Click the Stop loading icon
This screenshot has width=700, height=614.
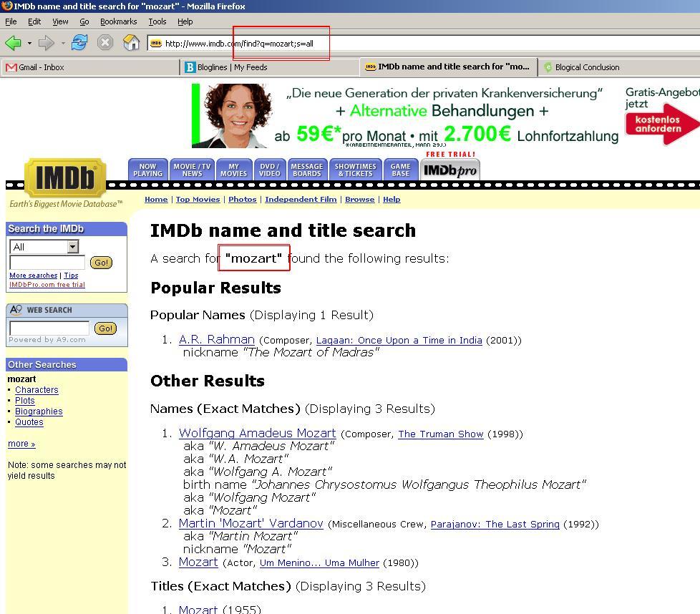pyautogui.click(x=105, y=43)
